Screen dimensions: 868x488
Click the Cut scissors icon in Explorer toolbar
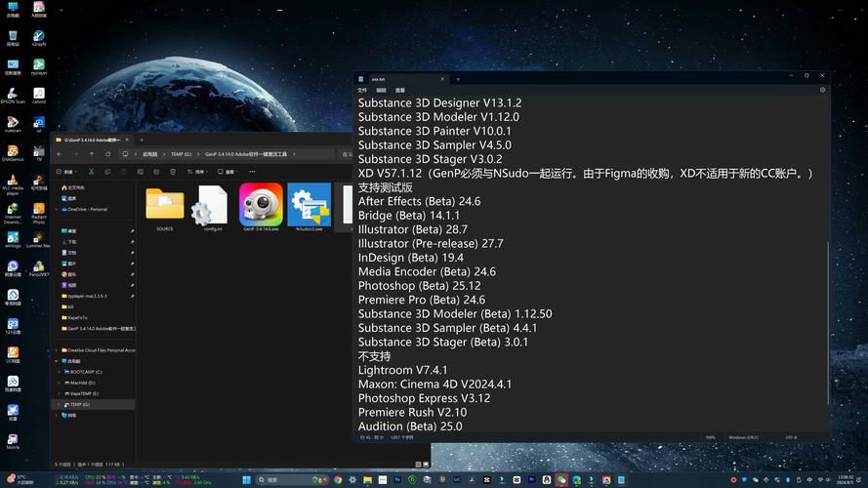[x=92, y=172]
